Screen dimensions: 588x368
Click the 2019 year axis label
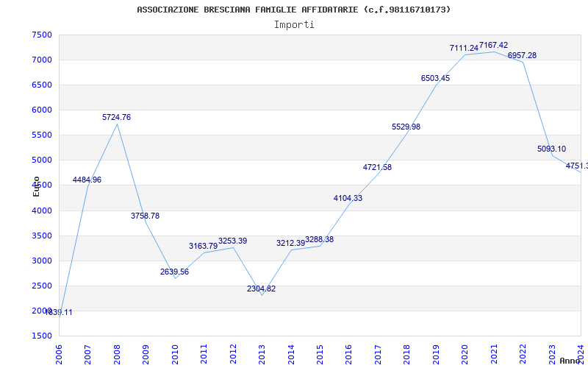pyautogui.click(x=436, y=355)
